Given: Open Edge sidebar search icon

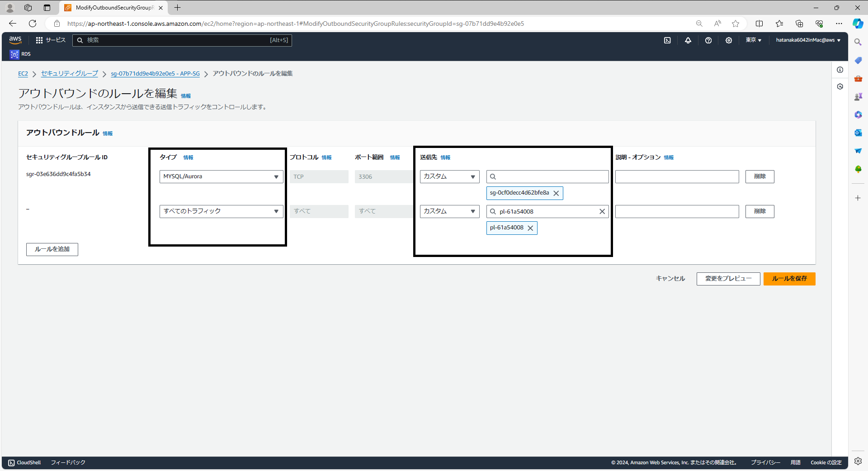Looking at the screenshot, I should click(x=858, y=42).
